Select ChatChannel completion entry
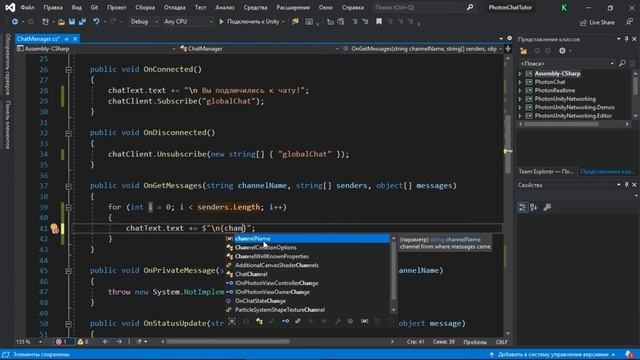Screen dimensions: 640x360 coord(308,274)
